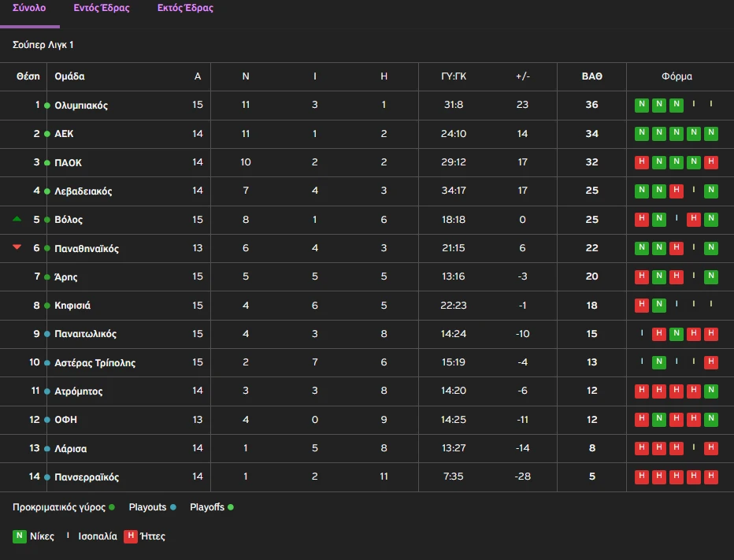Click ΠΑΟΚ's first red H form badge

tap(642, 162)
